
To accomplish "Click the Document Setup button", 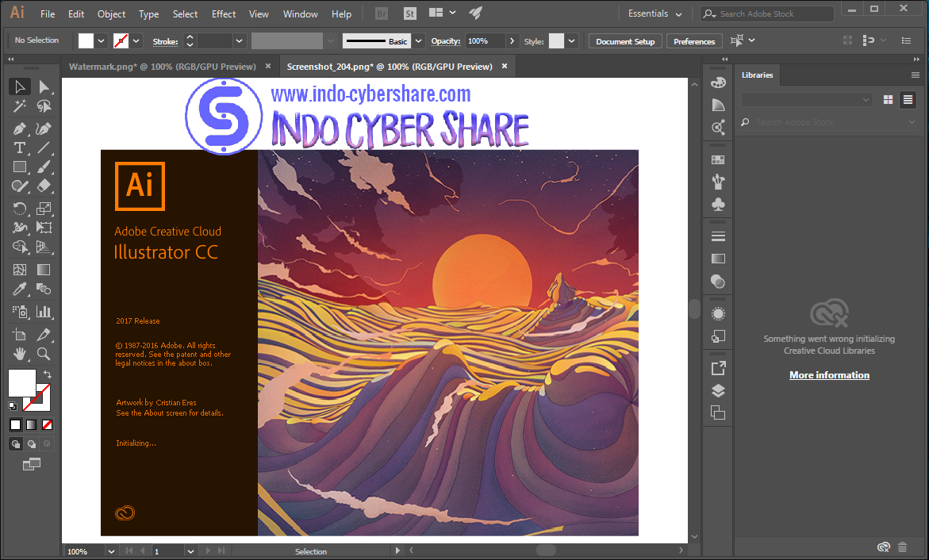I will pyautogui.click(x=625, y=41).
